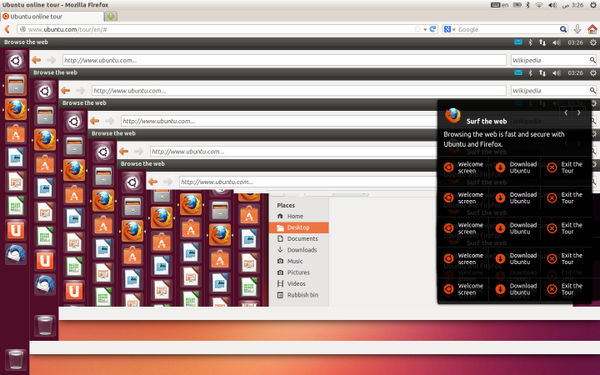Open Music in the Places list
Viewport: 600px width, 375px height.
(298, 261)
